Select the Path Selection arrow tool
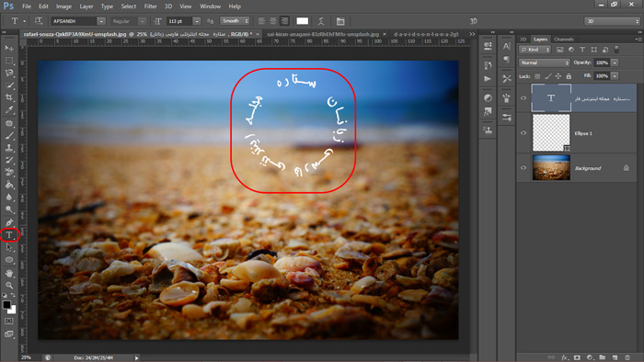Screen dimensions: 644x362 pos(9,247)
